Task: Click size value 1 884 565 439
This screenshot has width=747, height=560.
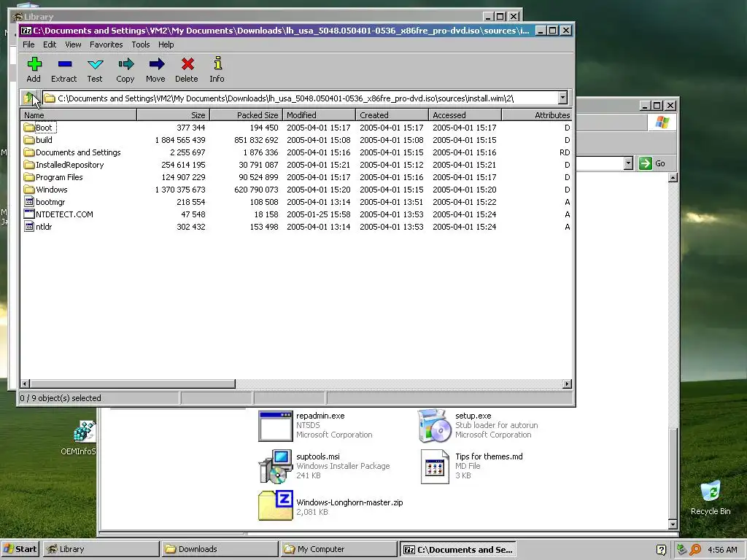Action: [180, 140]
